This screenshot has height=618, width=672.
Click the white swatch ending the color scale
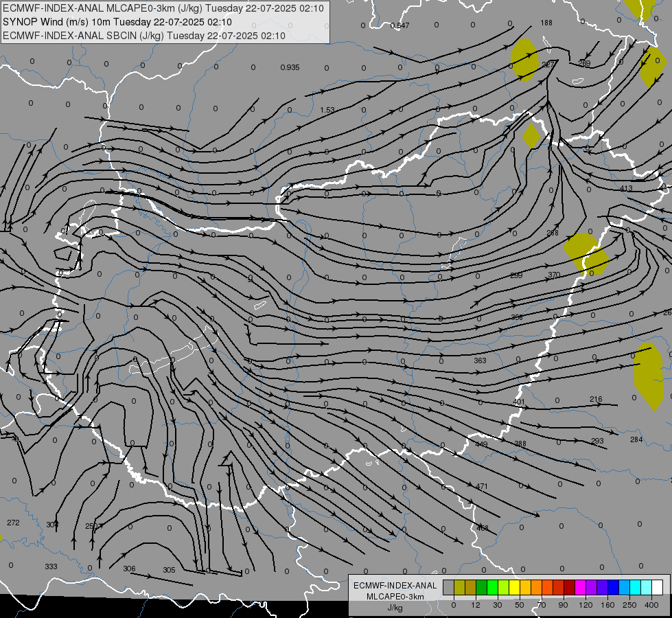658,587
